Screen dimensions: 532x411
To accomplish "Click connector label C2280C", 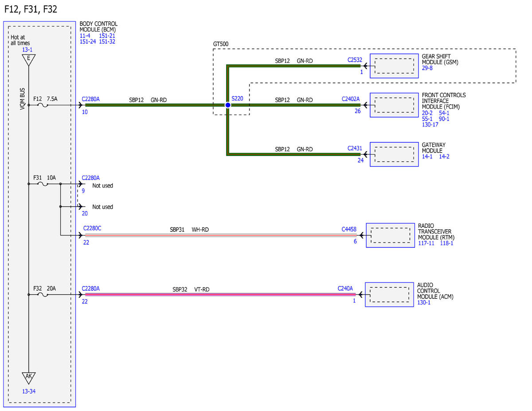I will (92, 228).
